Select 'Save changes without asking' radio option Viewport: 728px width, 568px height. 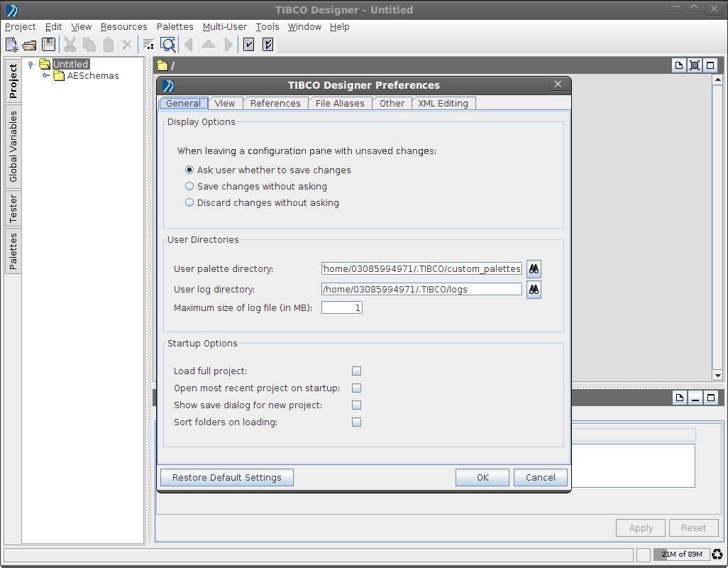189,187
